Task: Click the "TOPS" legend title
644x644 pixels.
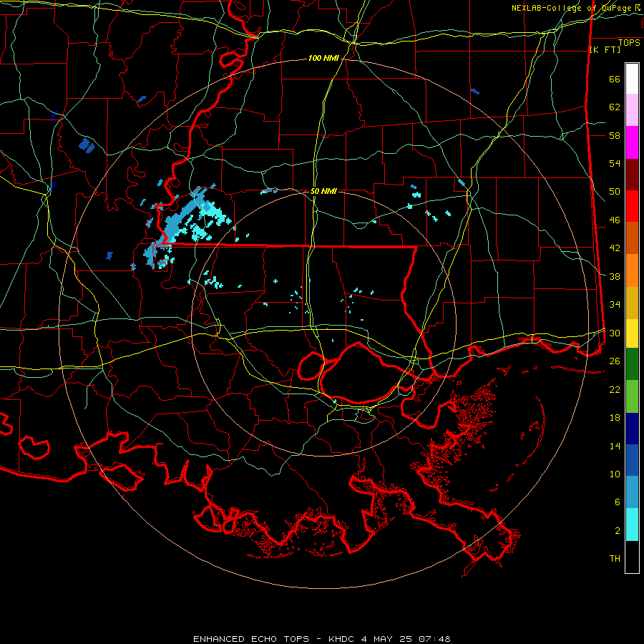Action: click(x=629, y=43)
